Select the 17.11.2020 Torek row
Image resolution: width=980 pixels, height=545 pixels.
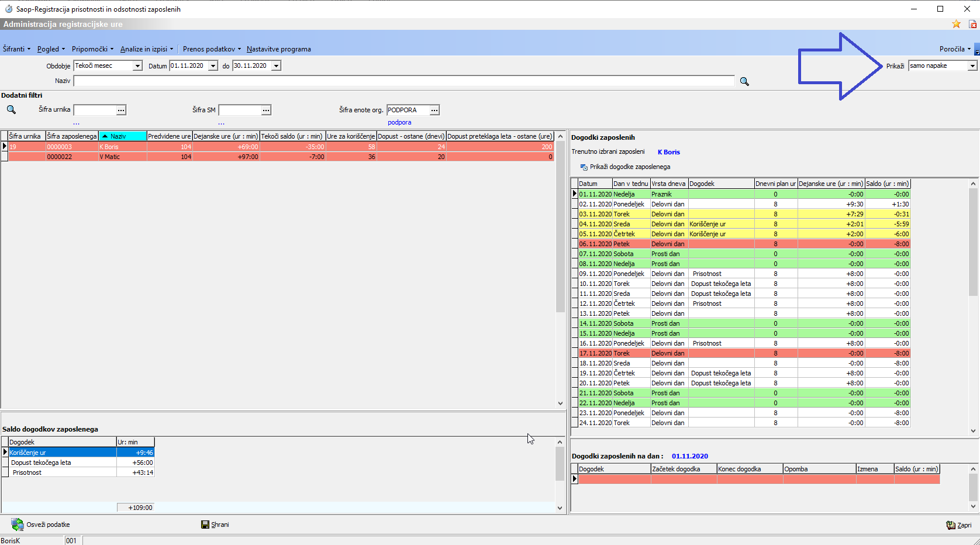[x=744, y=353]
